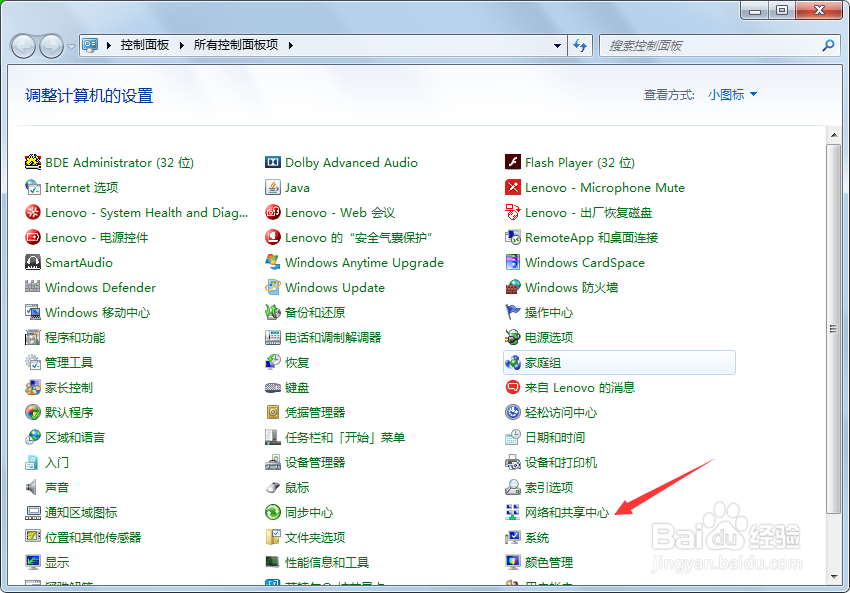Open the 区域和语言 link

[75, 437]
